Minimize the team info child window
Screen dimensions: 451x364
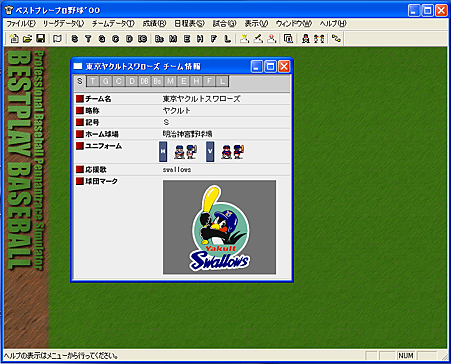pos(256,67)
